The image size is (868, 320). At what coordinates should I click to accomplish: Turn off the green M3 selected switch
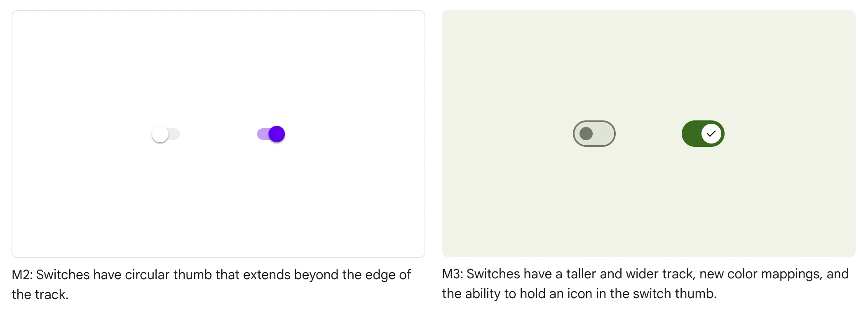pos(703,133)
